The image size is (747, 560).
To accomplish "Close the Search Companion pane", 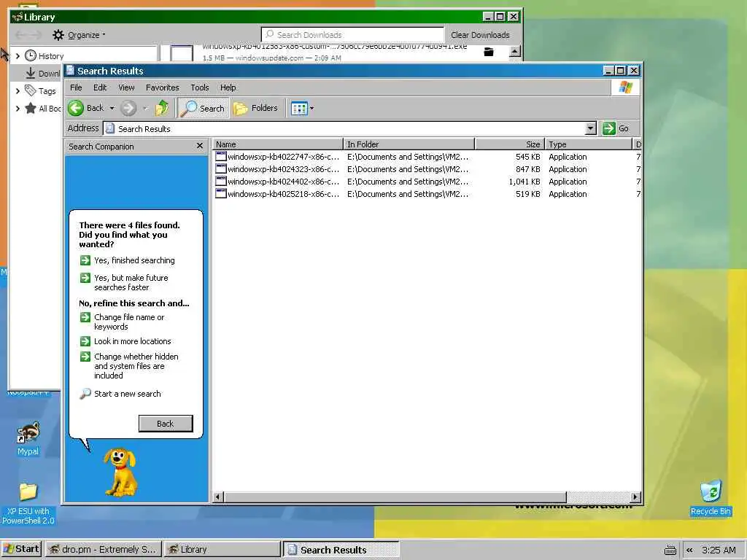I will (200, 146).
